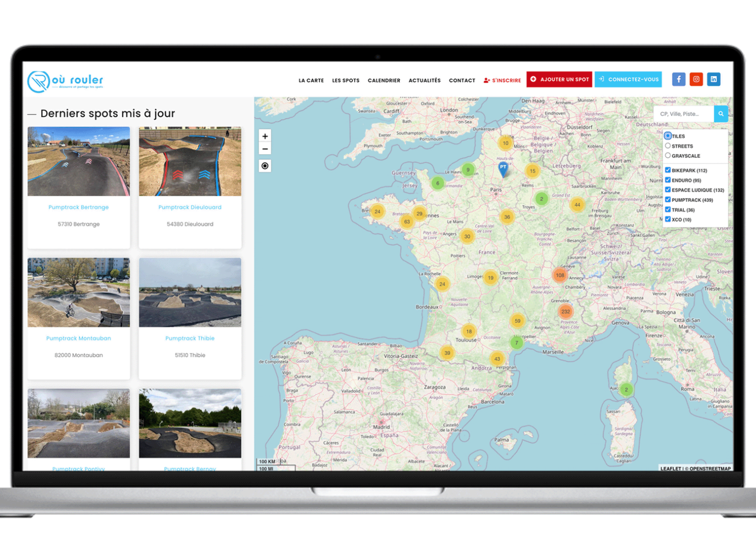756x557 pixels.
Task: Open the 24 spots cluster near La Rochelle
Action: coord(442,284)
